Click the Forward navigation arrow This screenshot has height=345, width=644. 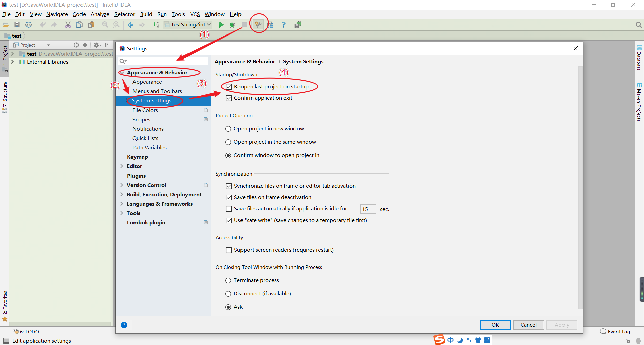coord(142,25)
